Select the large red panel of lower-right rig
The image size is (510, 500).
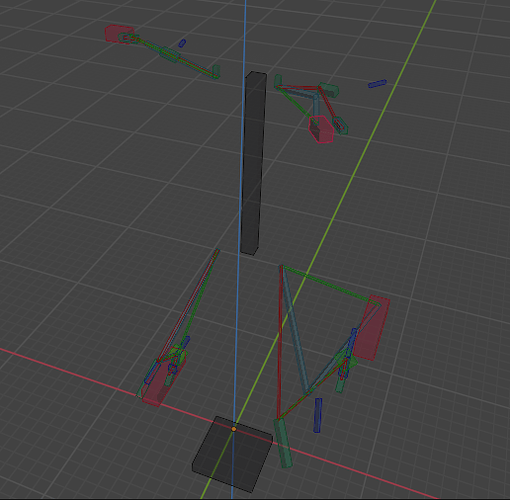pos(371,327)
